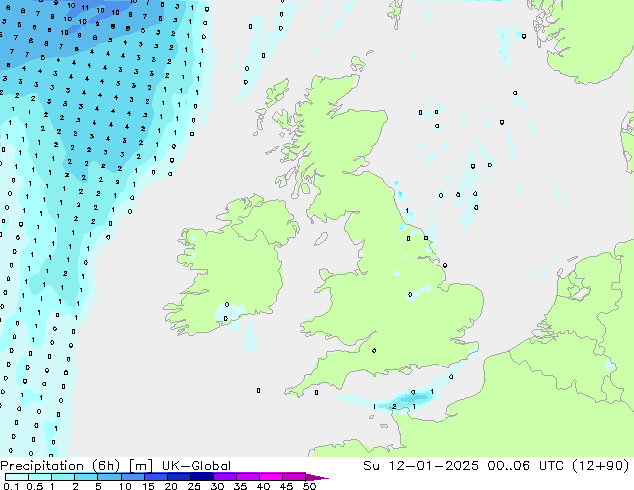634x490 pixels.
Task: Click the "Precipitation" title word
Action: pyautogui.click(x=42, y=466)
